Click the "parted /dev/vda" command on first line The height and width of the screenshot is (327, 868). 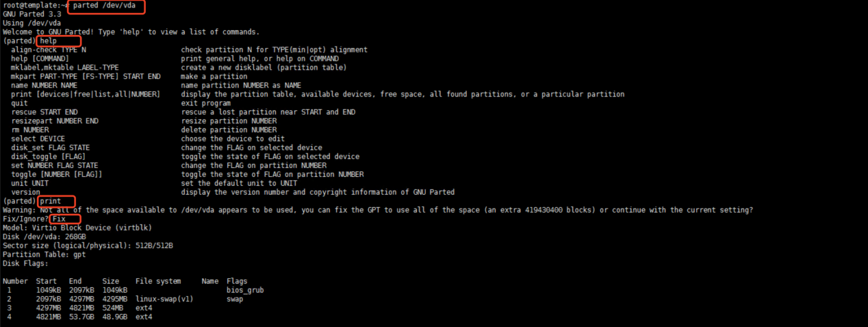pyautogui.click(x=105, y=5)
